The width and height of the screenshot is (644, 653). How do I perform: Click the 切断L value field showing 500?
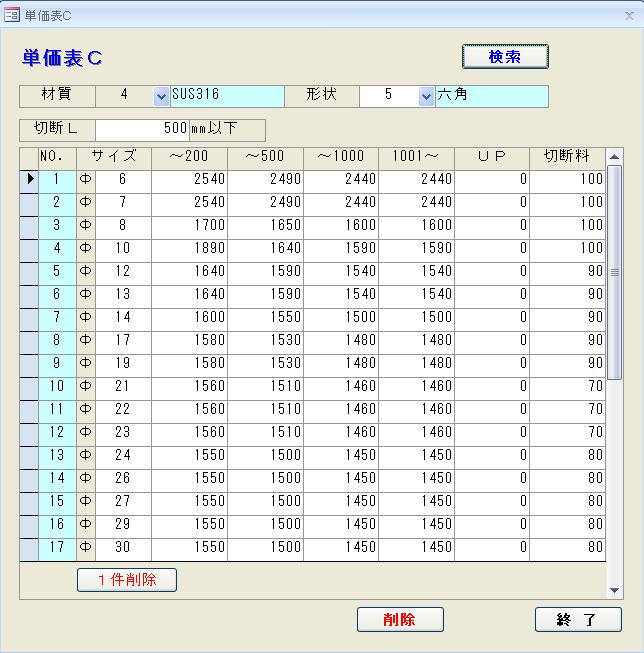142,130
